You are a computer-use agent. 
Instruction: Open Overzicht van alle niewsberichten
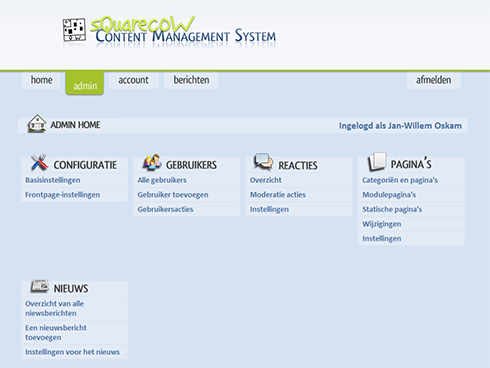click(x=54, y=308)
